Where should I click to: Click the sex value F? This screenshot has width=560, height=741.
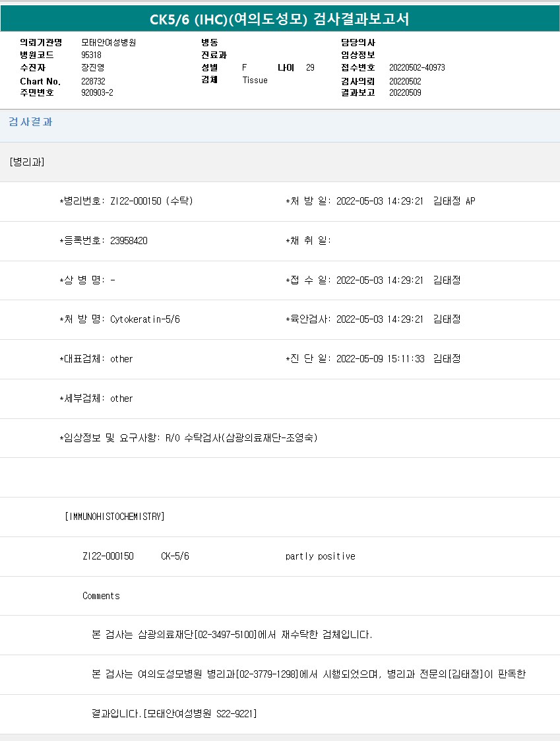(244, 67)
